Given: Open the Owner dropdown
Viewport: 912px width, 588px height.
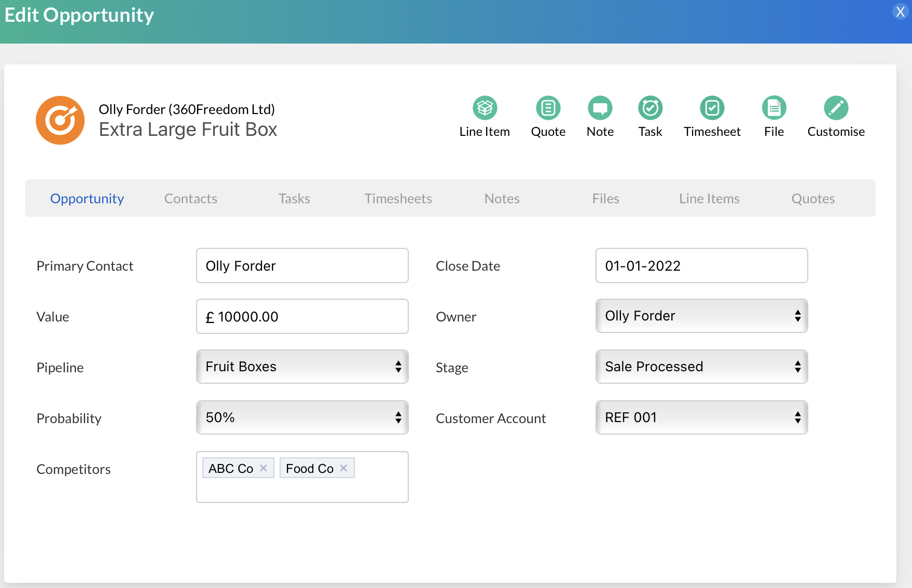Looking at the screenshot, I should pos(701,316).
